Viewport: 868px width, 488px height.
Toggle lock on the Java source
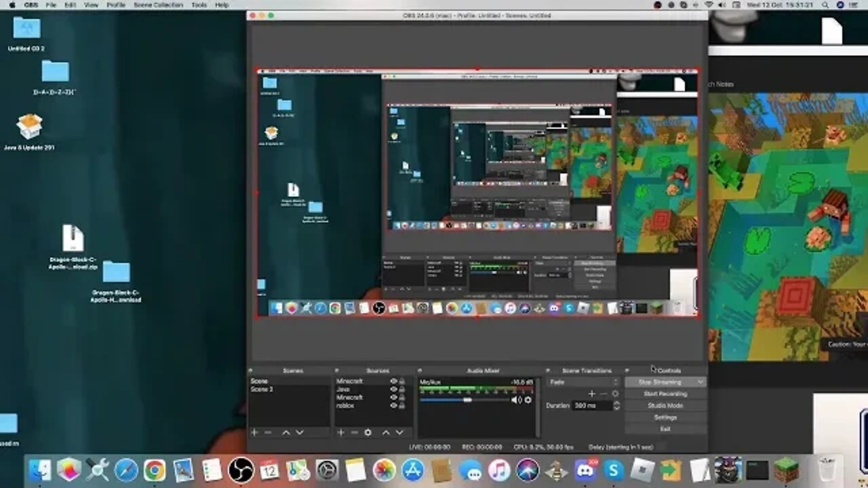coord(401,389)
